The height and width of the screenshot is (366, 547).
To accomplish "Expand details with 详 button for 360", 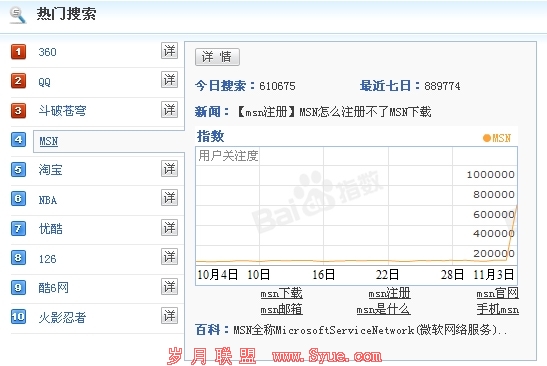I will pyautogui.click(x=170, y=51).
